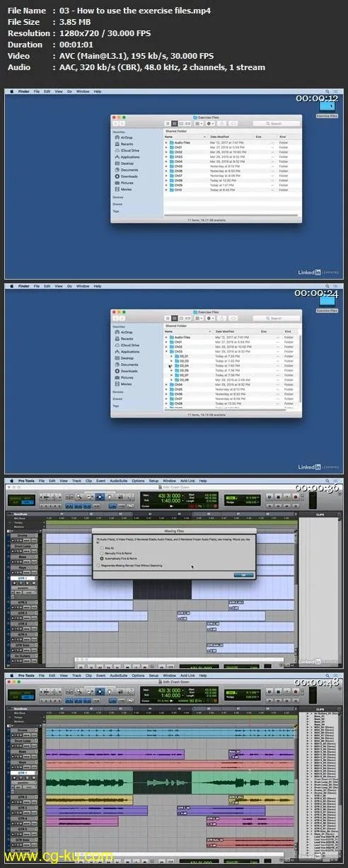
Task: Confirm Missing Files dialog with OK
Action: click(x=243, y=575)
